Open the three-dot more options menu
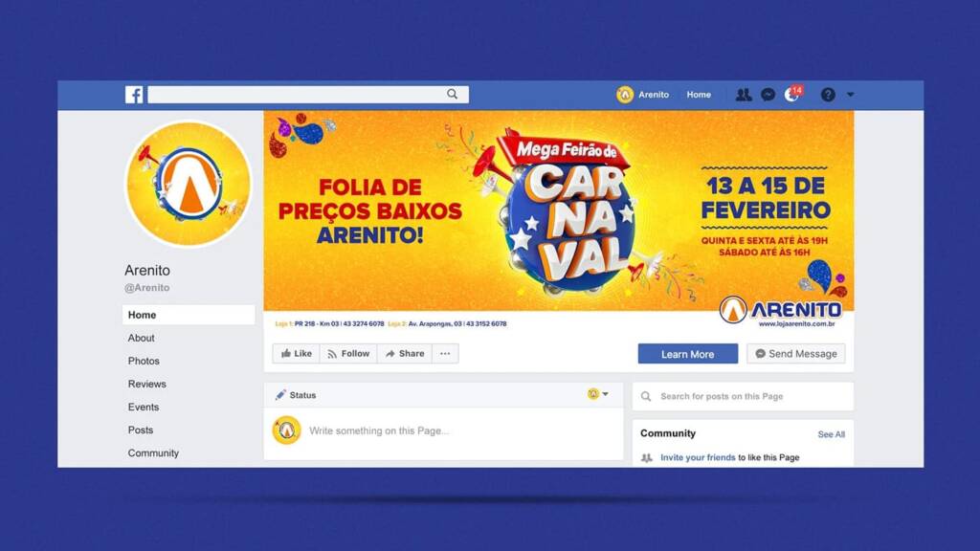 [445, 354]
